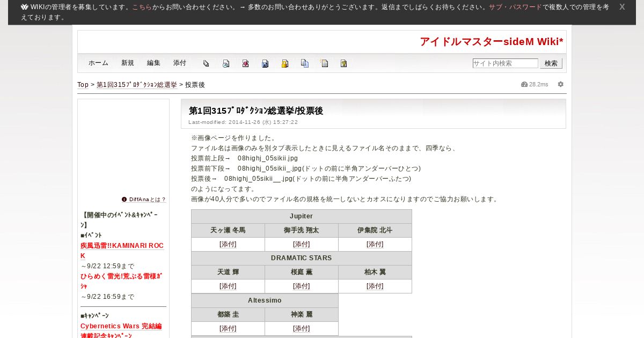Open 第1回315ﾌﾟﾛﾀﾞｸｼｮﾝ総選挙 breadcrumb link
644x338 pixels.
click(x=137, y=85)
